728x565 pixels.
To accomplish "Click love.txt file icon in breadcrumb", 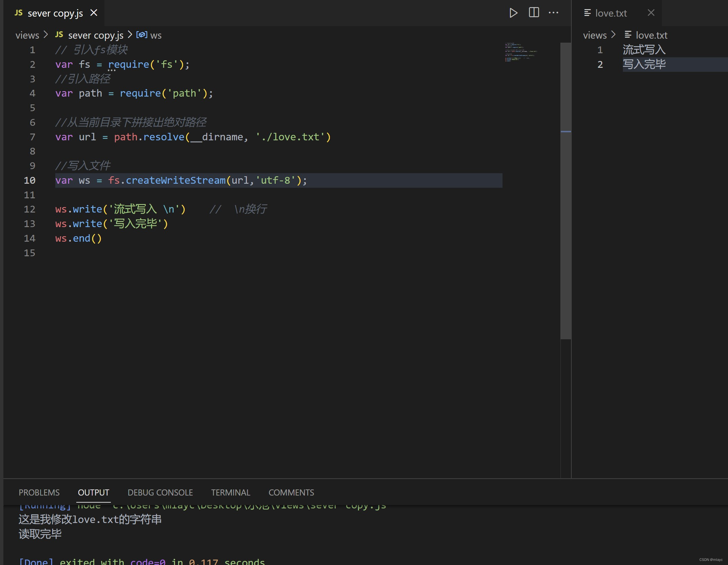I will 628,35.
